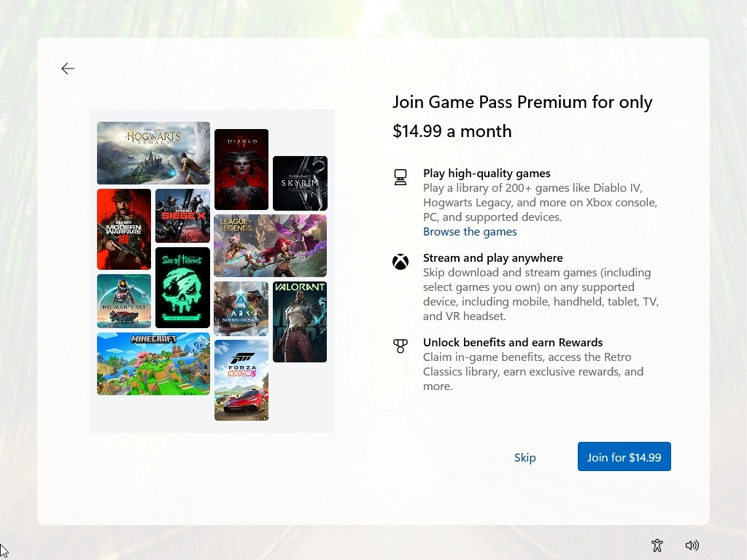
Task: Click the volume icon in the bottom corner
Action: (x=692, y=545)
